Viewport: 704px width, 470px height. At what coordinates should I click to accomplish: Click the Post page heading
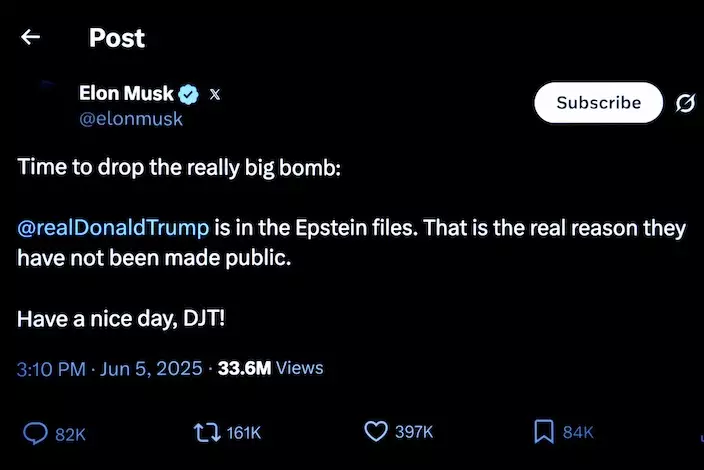coord(117,38)
